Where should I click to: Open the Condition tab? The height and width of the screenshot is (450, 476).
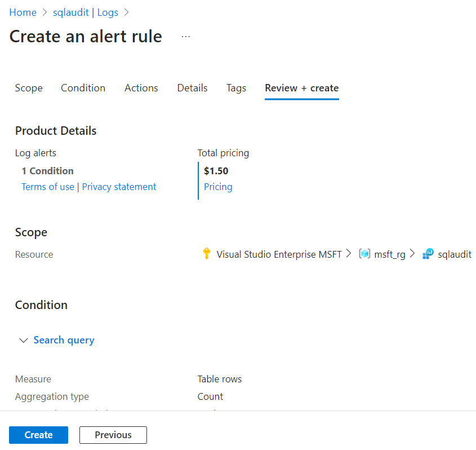pyautogui.click(x=83, y=88)
